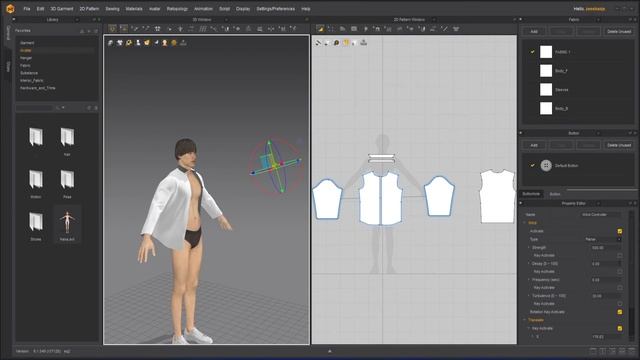This screenshot has height=360, width=640.
Task: Toggle Key Activate checkbox under Strength
Action: 620,256
